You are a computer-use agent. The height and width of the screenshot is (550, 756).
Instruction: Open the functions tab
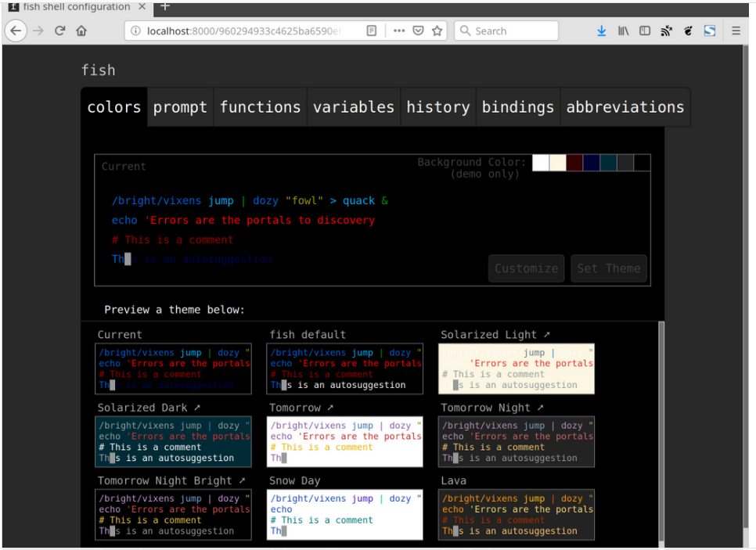tap(260, 107)
